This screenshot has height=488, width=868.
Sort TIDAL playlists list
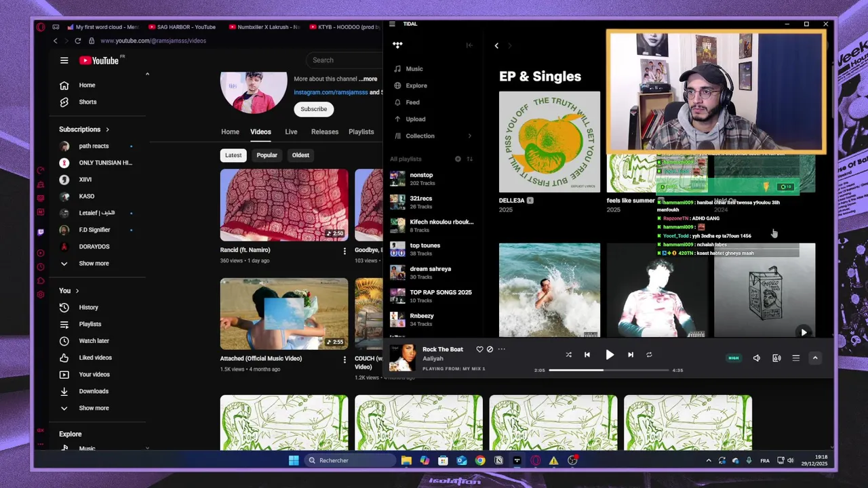[x=469, y=159]
